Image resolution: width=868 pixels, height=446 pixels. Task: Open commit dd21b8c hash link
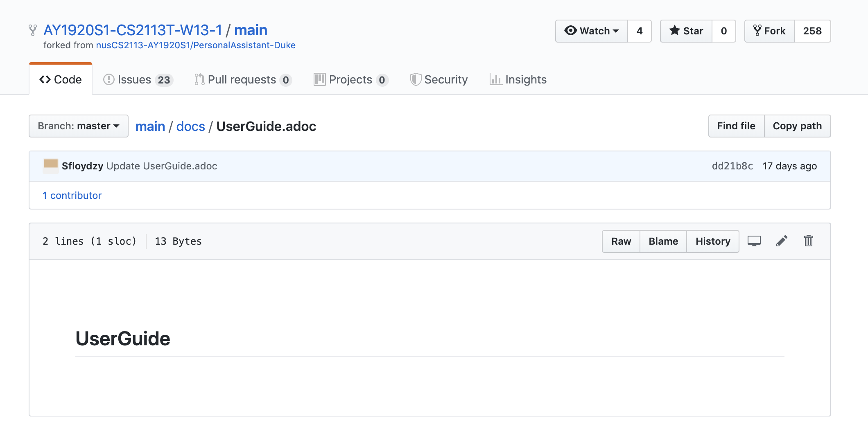(x=732, y=166)
